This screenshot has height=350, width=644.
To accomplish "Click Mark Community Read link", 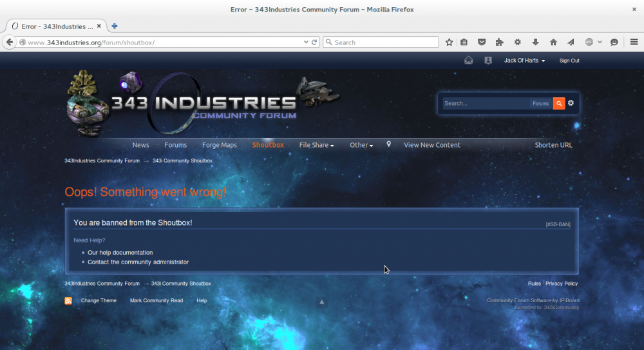I will [x=156, y=300].
